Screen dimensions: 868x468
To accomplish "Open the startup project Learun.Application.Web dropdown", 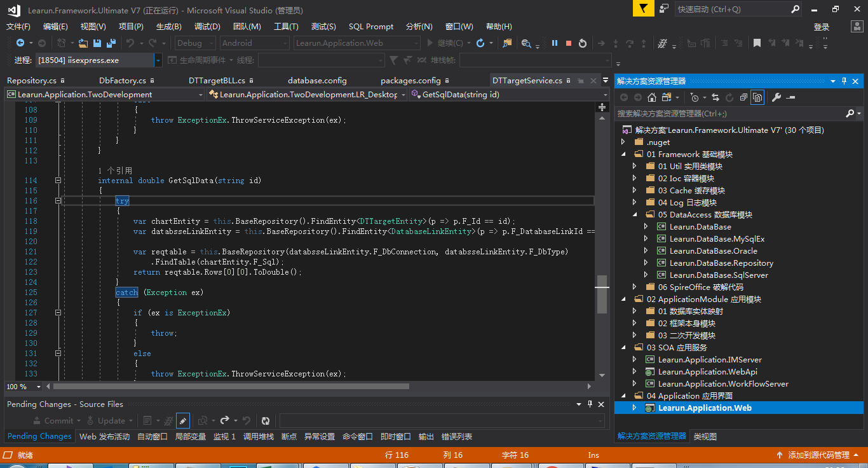I will (356, 43).
